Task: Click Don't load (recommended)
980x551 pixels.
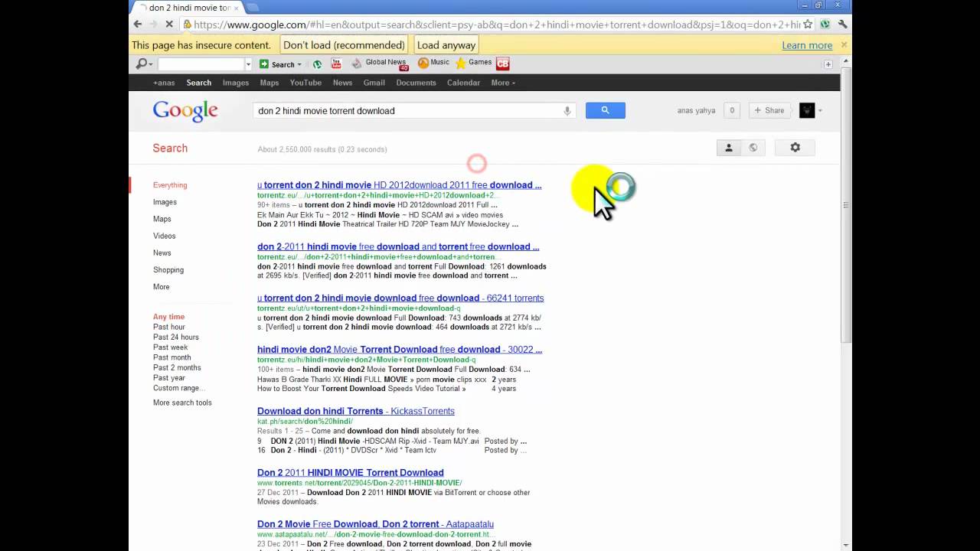Action: point(344,45)
